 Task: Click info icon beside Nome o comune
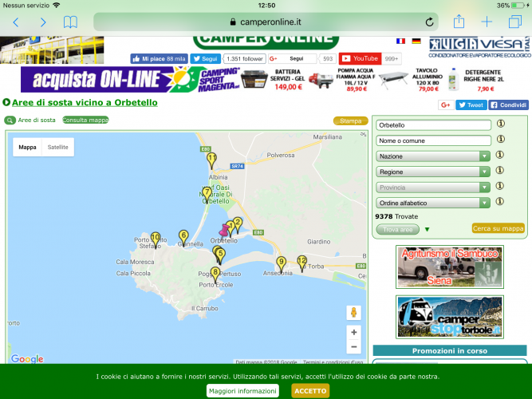500,139
